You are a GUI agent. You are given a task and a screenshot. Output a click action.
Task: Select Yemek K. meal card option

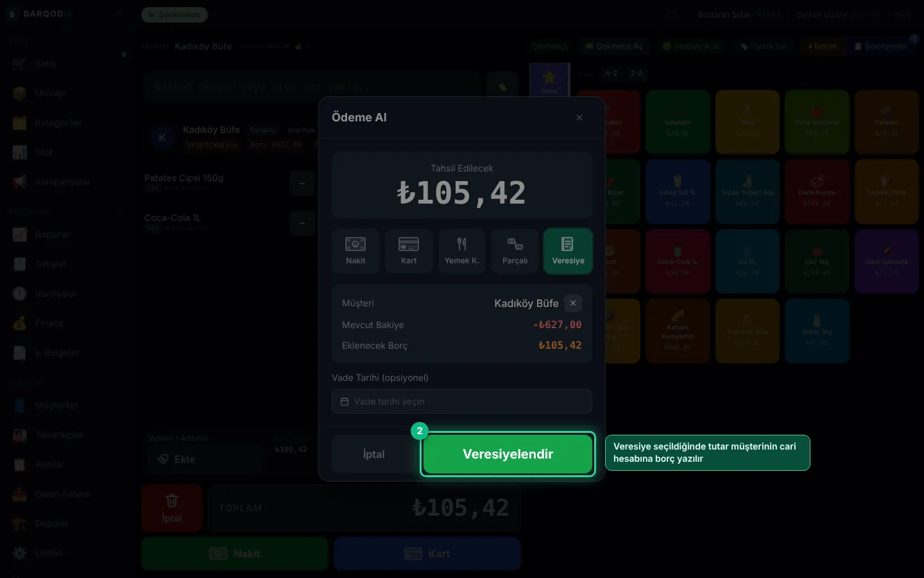[x=462, y=251]
